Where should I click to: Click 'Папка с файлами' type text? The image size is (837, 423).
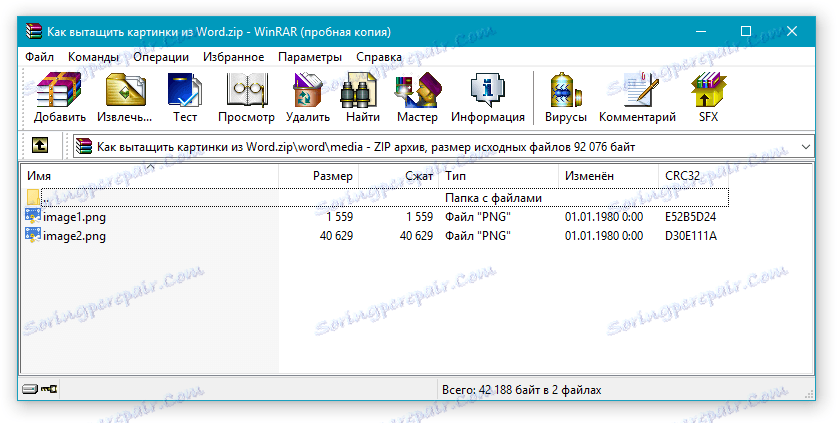(493, 198)
